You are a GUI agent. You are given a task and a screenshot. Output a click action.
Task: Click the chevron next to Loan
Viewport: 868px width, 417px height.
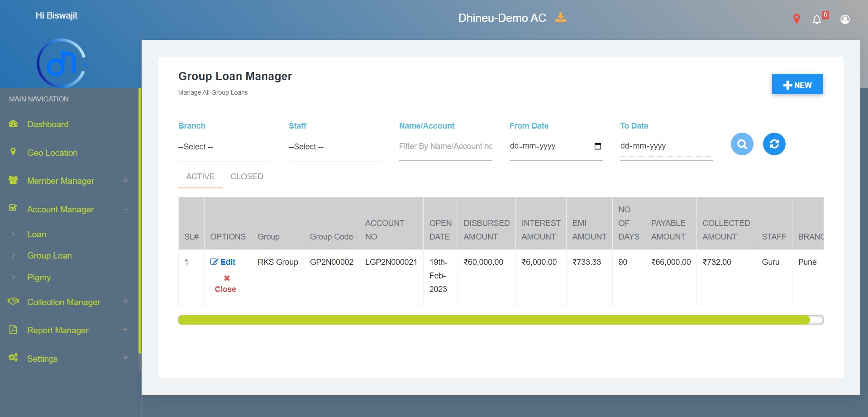tap(13, 234)
